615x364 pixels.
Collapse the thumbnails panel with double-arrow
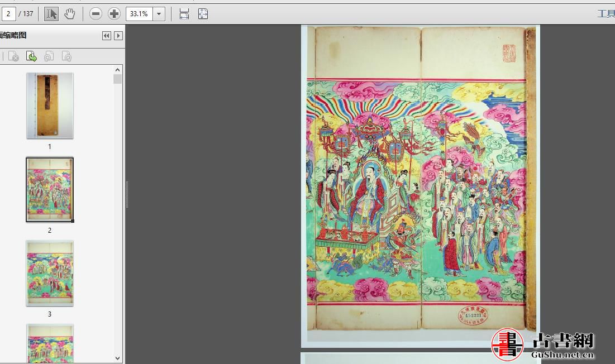[x=107, y=36]
